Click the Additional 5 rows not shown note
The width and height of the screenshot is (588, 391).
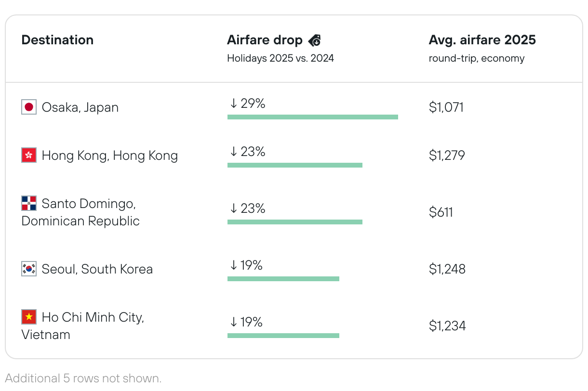click(83, 378)
